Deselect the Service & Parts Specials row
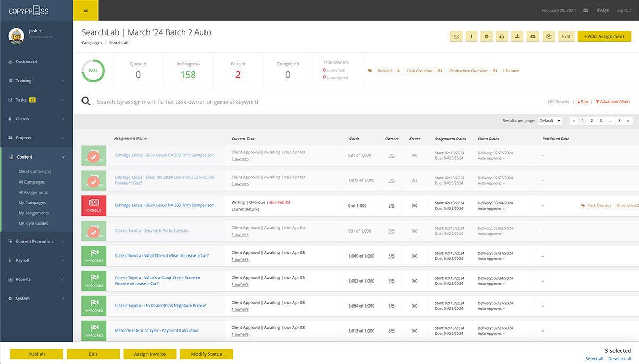Image resolution: width=639 pixels, height=364 pixels. pos(94,231)
